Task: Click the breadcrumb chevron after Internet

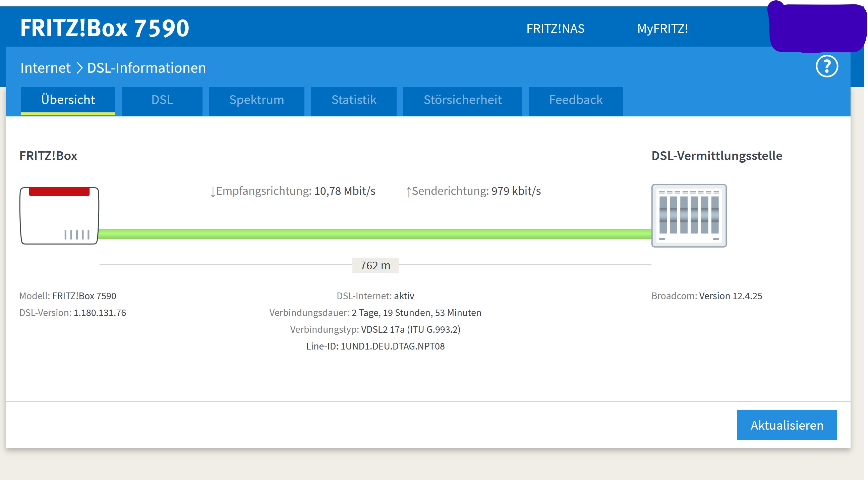Action: 79,68
